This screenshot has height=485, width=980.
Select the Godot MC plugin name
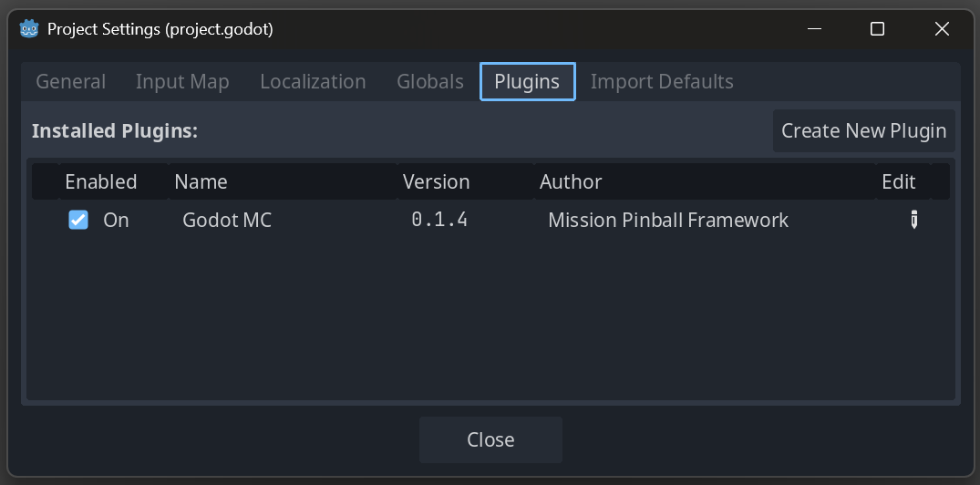click(x=227, y=220)
